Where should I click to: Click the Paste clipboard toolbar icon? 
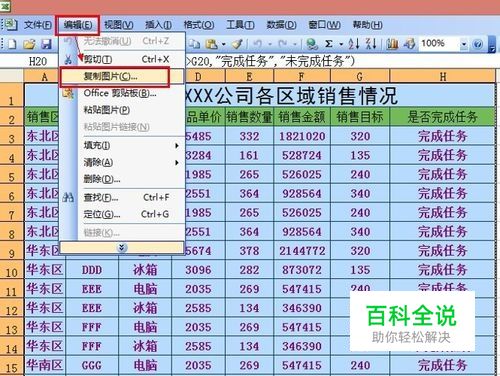pos(212,44)
